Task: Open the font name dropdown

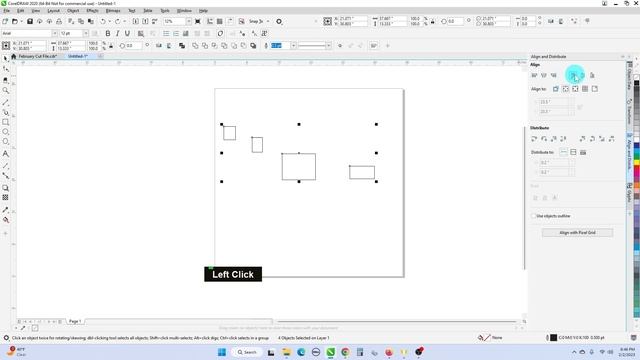Action: click(x=54, y=33)
